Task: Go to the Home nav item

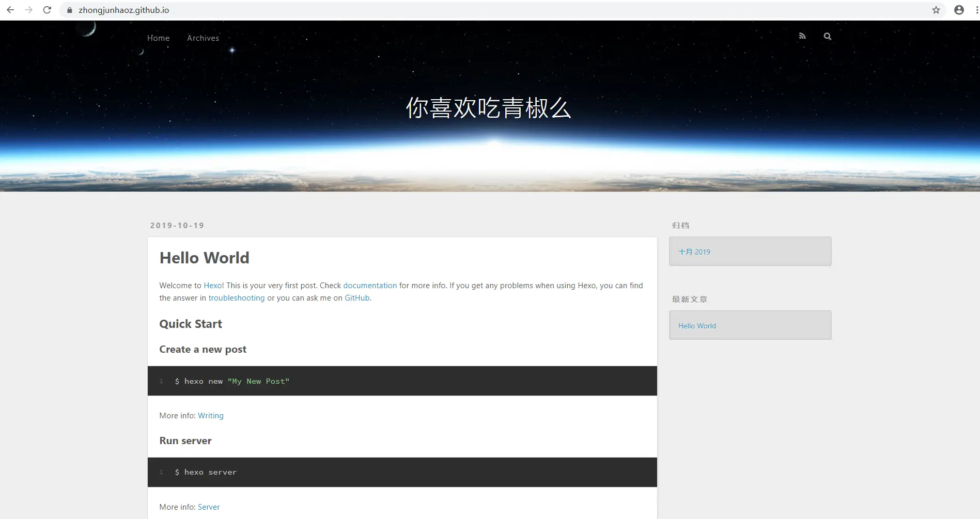Action: tap(158, 38)
